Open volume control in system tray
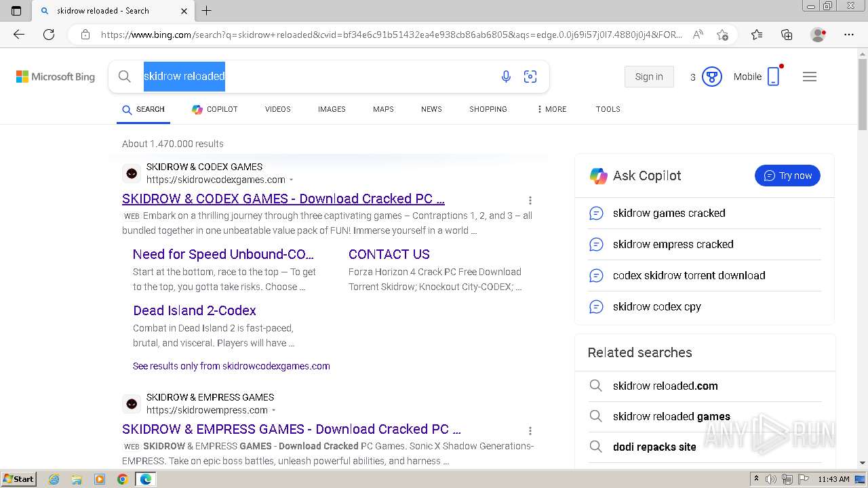Image resolution: width=868 pixels, height=488 pixels. [x=771, y=479]
